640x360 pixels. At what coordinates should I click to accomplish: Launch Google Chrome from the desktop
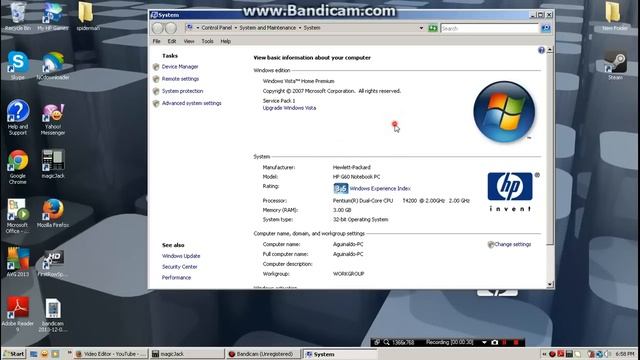pos(18,167)
